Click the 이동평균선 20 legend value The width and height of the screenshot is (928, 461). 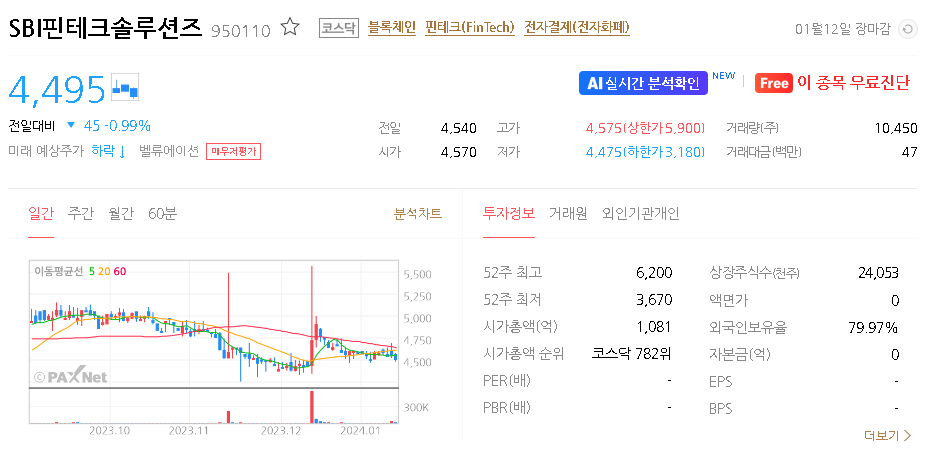pyautogui.click(x=104, y=272)
